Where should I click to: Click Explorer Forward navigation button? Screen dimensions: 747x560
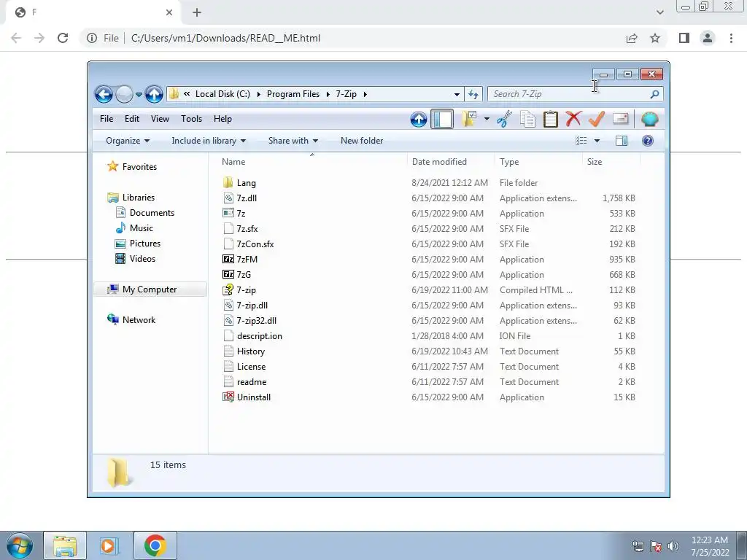pyautogui.click(x=124, y=94)
